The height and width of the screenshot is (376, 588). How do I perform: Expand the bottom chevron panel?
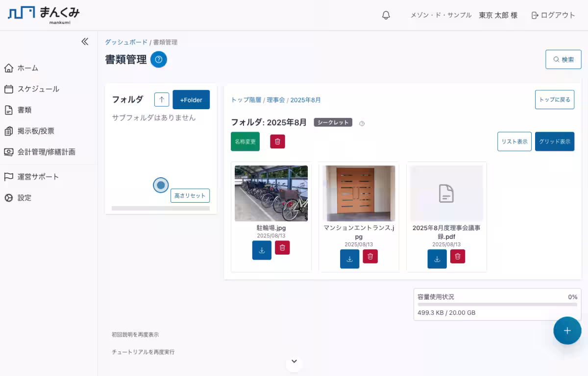(294, 361)
